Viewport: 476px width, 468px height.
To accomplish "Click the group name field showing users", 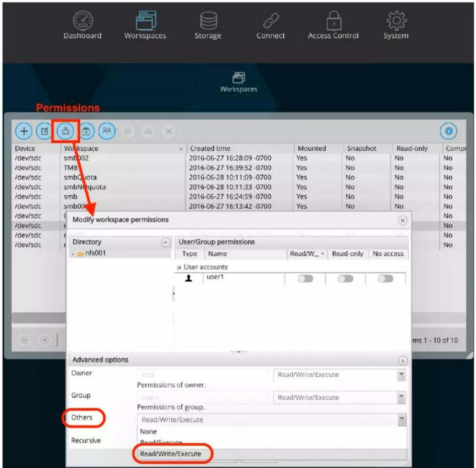I will tap(204, 397).
